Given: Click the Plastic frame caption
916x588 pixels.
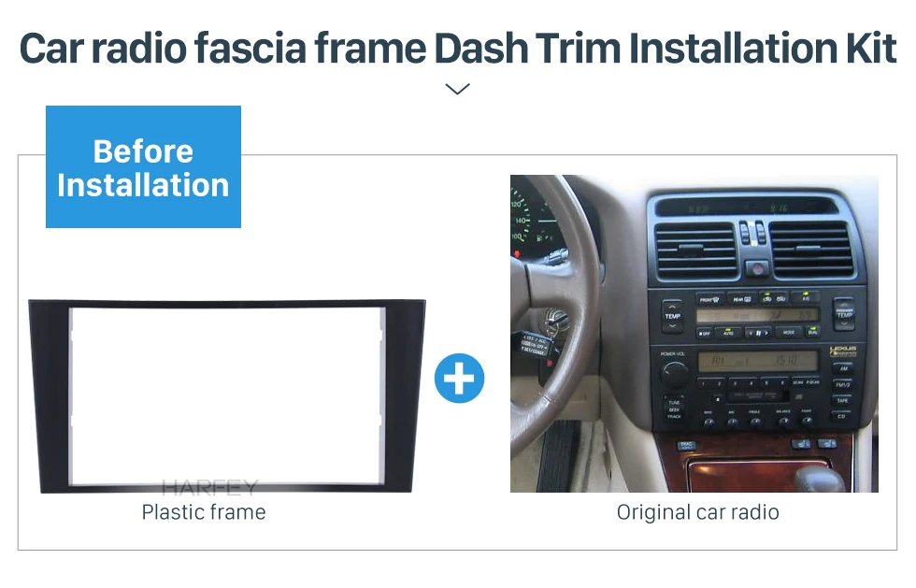Looking at the screenshot, I should tap(204, 512).
